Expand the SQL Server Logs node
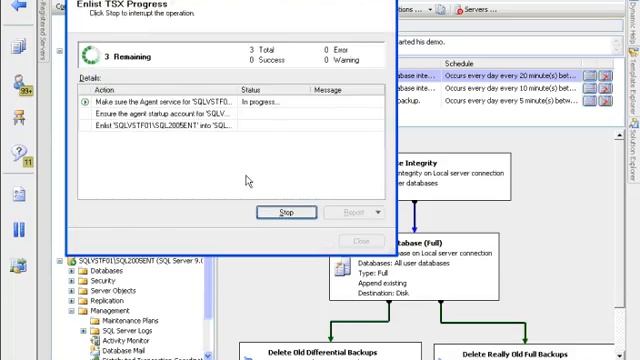640x360 pixels. (x=83, y=331)
